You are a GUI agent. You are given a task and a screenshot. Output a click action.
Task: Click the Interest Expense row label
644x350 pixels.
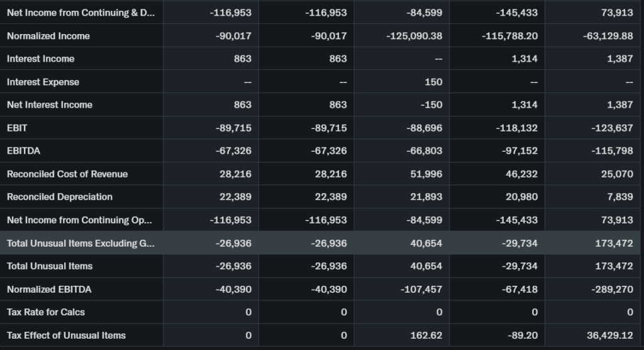[x=43, y=82]
